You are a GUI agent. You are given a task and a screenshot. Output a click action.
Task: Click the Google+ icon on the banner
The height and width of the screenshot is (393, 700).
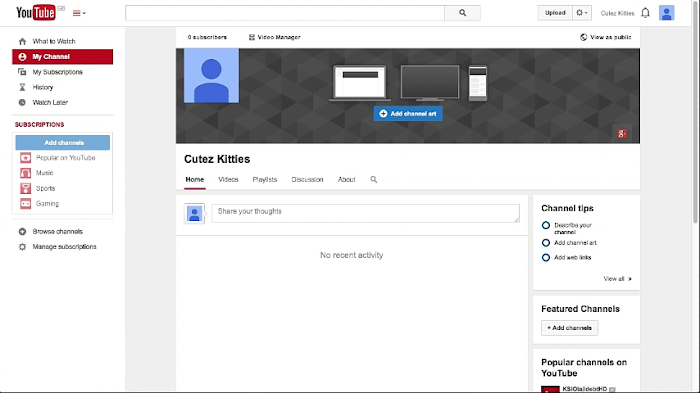(622, 134)
